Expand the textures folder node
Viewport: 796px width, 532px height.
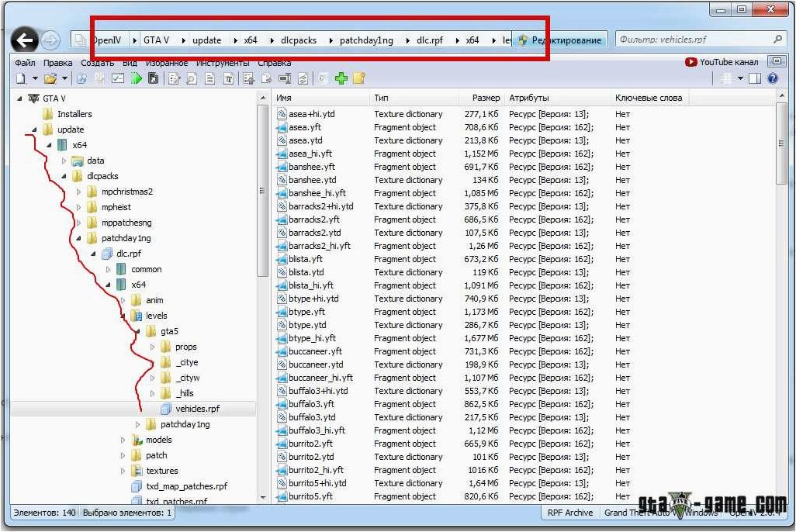[x=123, y=471]
